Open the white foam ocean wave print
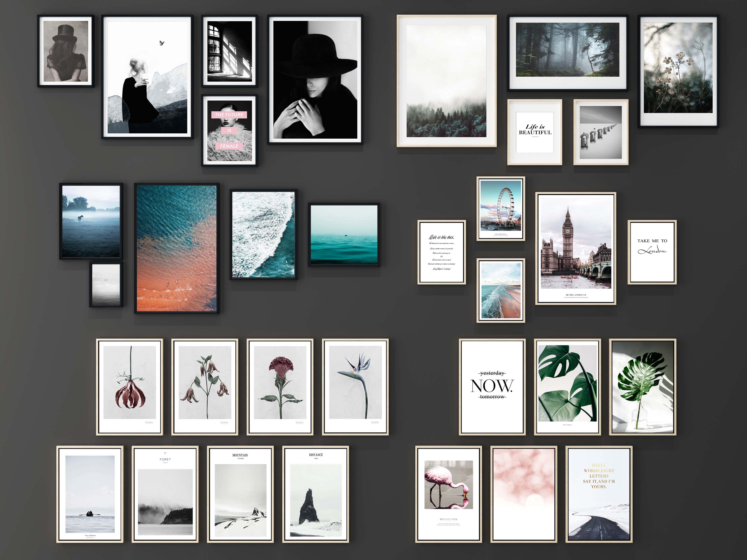Image resolution: width=747 pixels, height=560 pixels. 263,235
